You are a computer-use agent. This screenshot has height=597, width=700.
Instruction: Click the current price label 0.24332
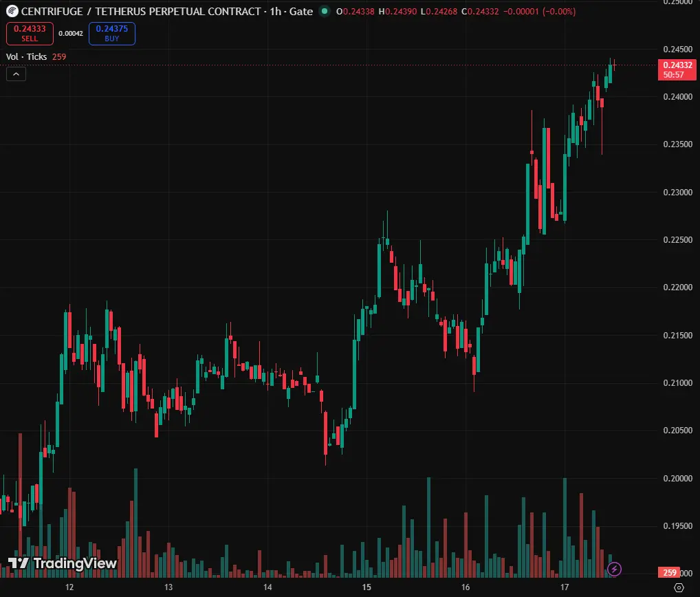pos(677,69)
